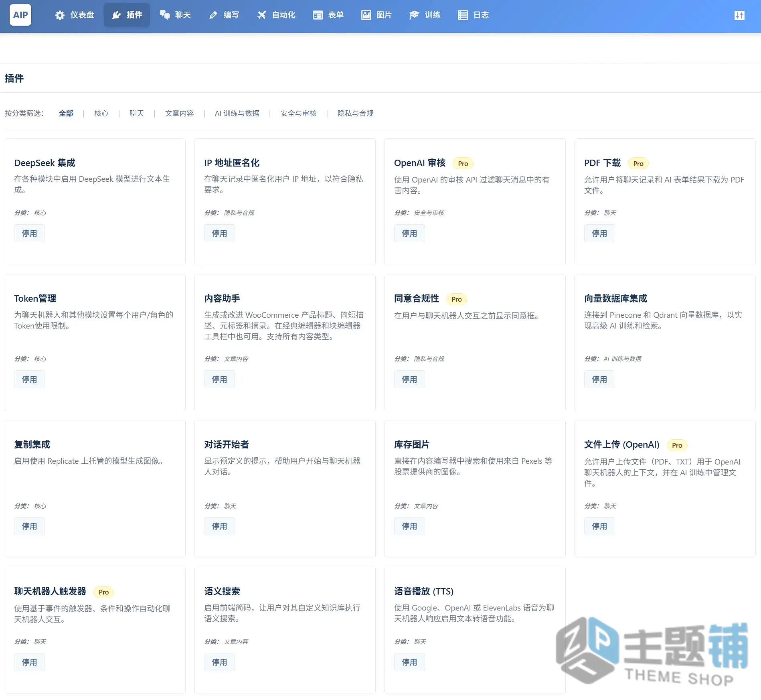The width and height of the screenshot is (761, 700).
Task: Deactivate the IP 地址匿名化 plugin
Action: tap(219, 233)
